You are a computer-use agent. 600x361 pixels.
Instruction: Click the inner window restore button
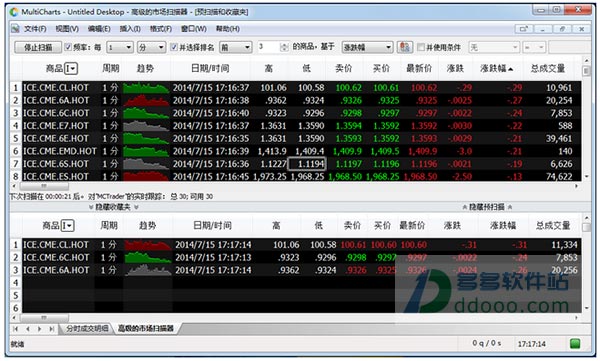[x=562, y=29]
